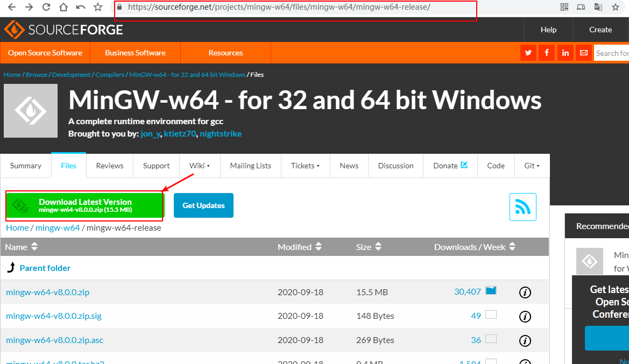
Task: Open the Resources menu
Action: 225,53
